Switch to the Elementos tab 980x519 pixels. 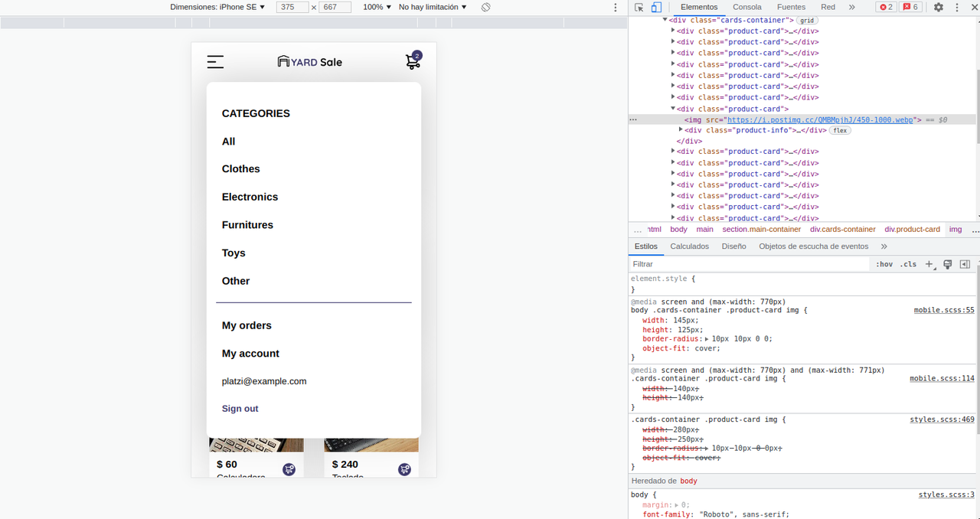(x=699, y=7)
